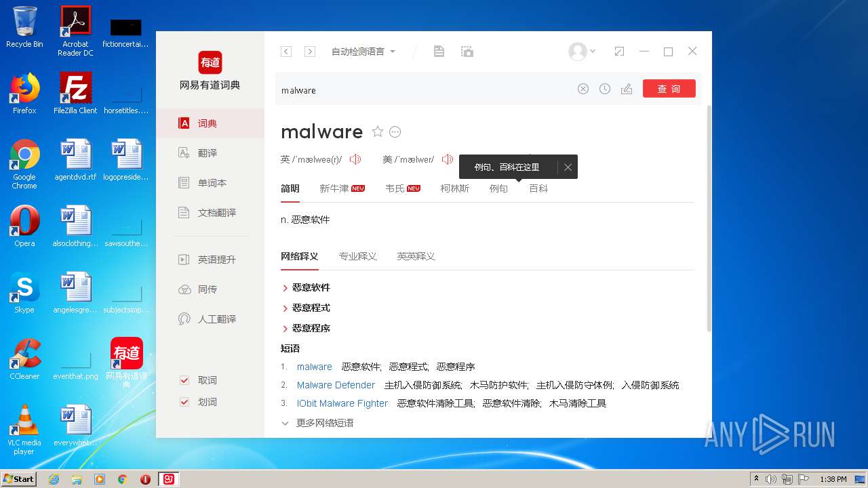Click the taskbar clock showing 1:38 PM
Image resolution: width=868 pixels, height=488 pixels.
[x=833, y=479]
